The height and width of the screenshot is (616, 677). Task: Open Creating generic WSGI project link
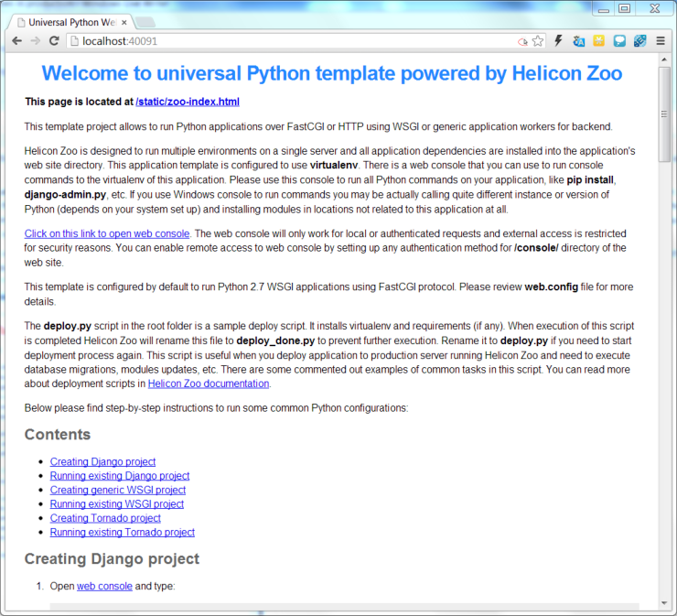tap(118, 490)
